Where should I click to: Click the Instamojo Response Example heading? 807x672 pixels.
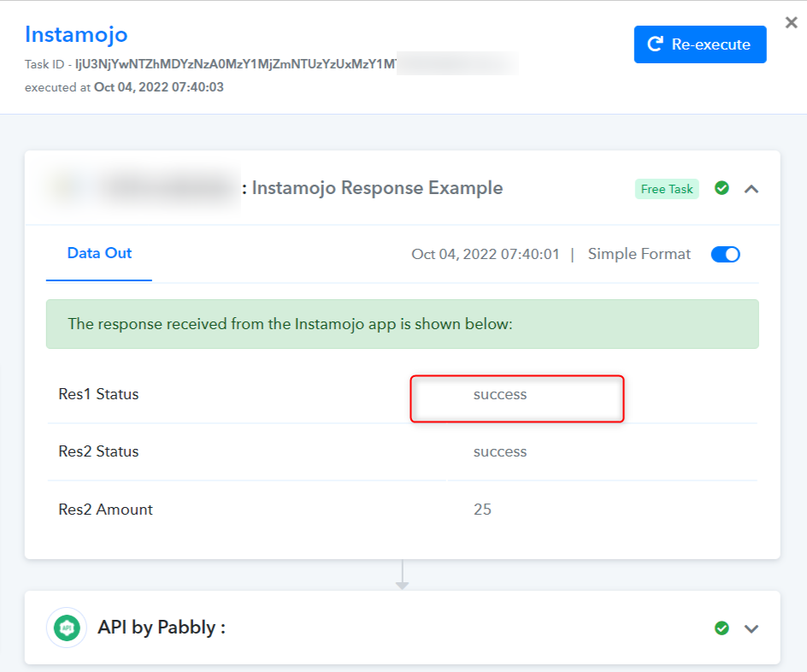coord(377,188)
